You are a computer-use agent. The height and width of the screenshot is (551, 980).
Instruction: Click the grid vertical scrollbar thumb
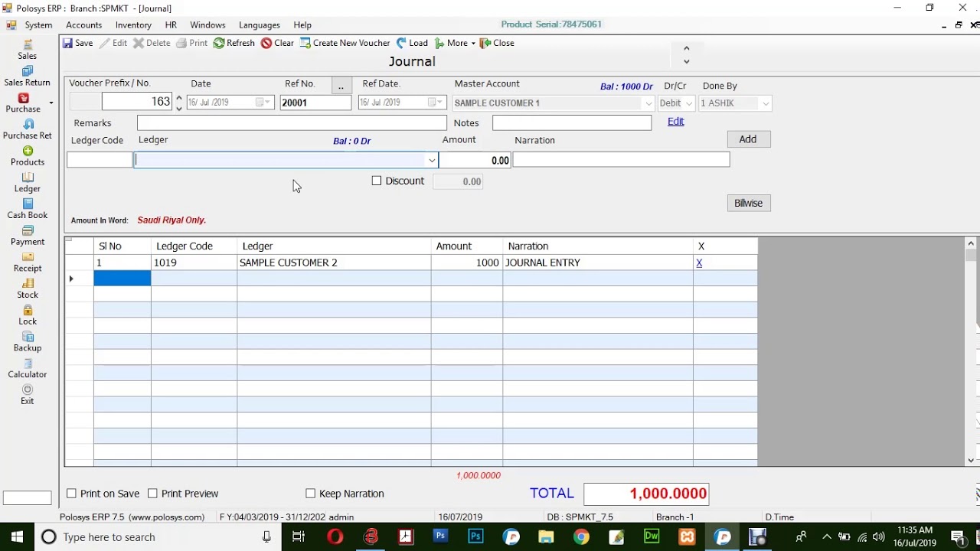[x=971, y=256]
